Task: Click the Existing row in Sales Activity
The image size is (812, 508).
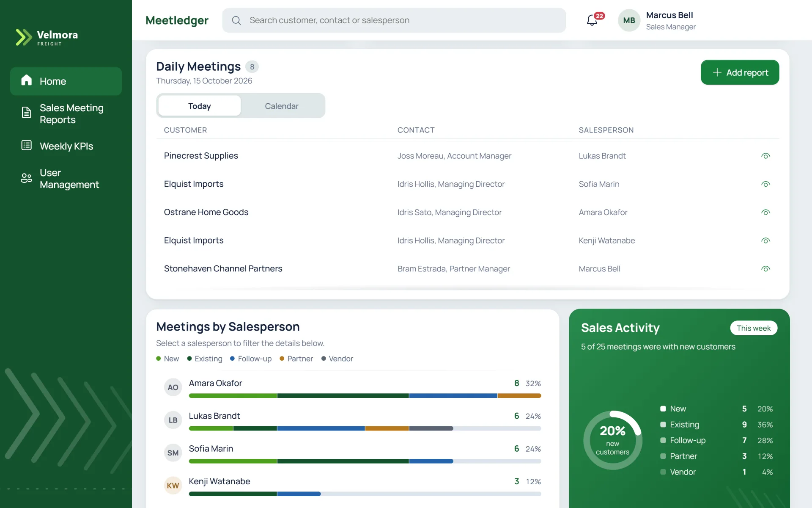Action: (716, 425)
